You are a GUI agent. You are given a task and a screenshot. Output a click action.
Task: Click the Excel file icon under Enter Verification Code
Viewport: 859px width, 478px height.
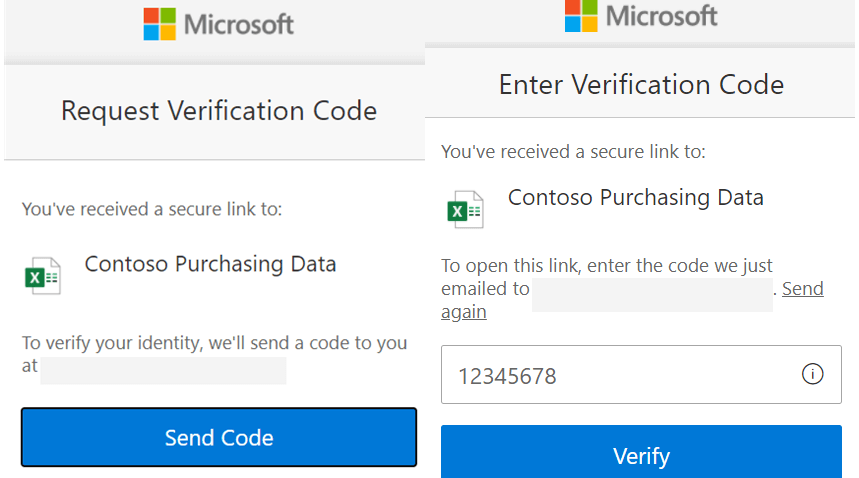coord(465,210)
